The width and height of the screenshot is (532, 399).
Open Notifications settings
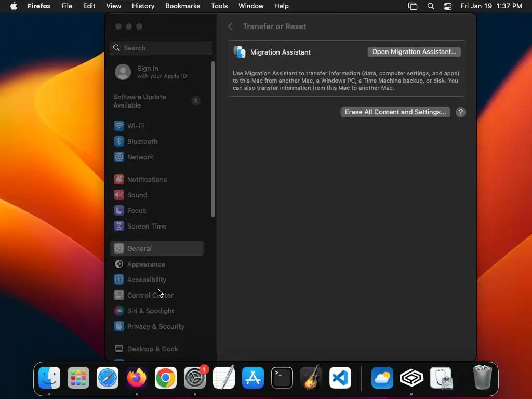[x=157, y=179]
